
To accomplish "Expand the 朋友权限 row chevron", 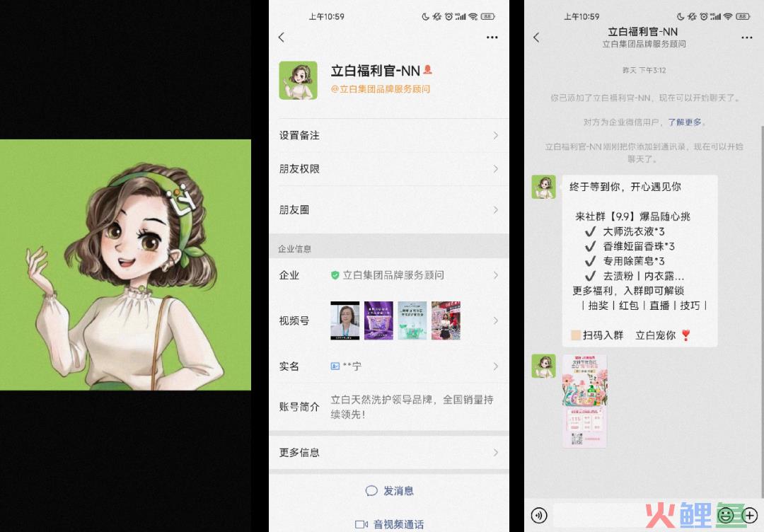I will point(495,168).
